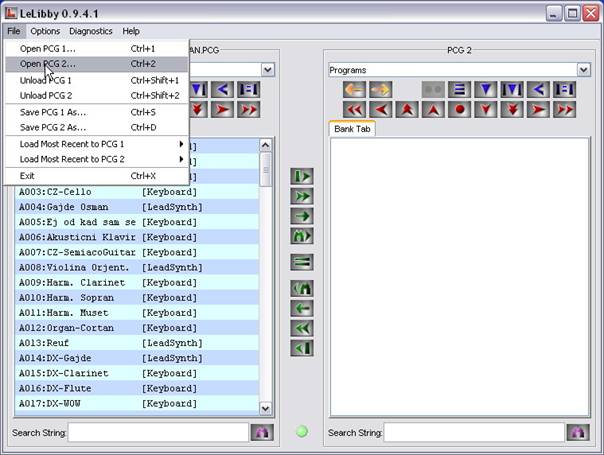Image resolution: width=604 pixels, height=455 pixels.
Task: Click the green binoculars-right icon in center column
Action: click(302, 236)
